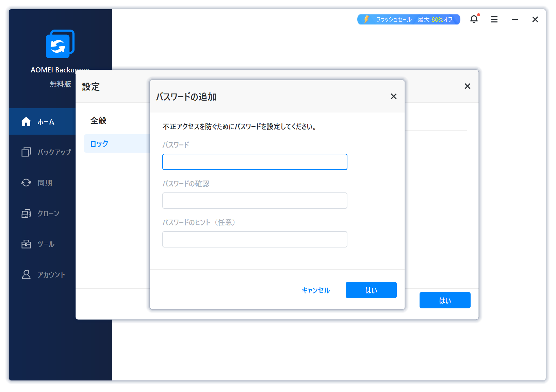Open the 同期 (Sync) section

click(x=44, y=183)
